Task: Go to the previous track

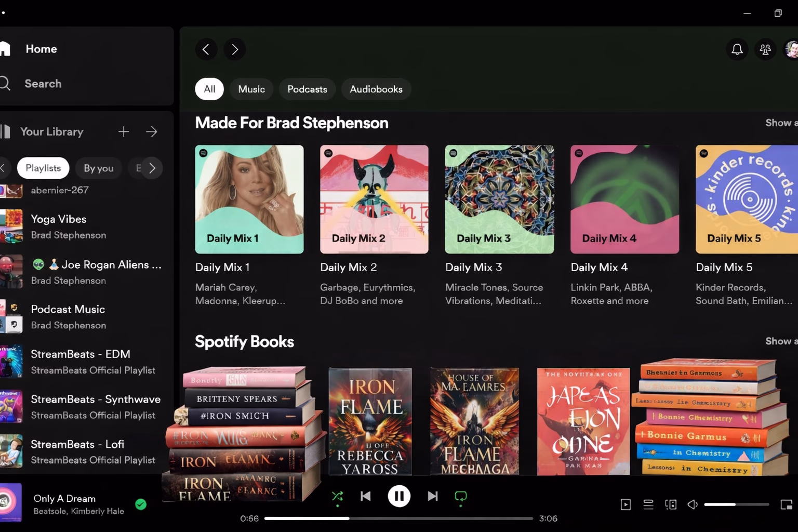Action: pos(366,496)
